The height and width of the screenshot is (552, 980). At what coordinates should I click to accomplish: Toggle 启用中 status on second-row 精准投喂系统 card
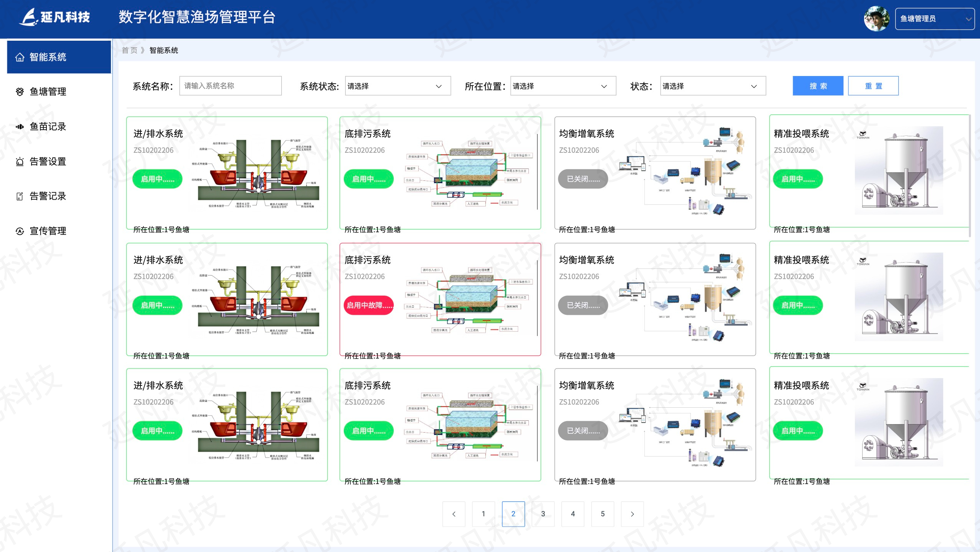pyautogui.click(x=798, y=305)
